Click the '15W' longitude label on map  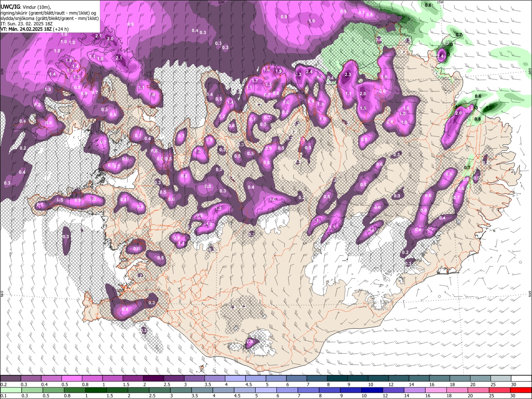(x=440, y=2)
